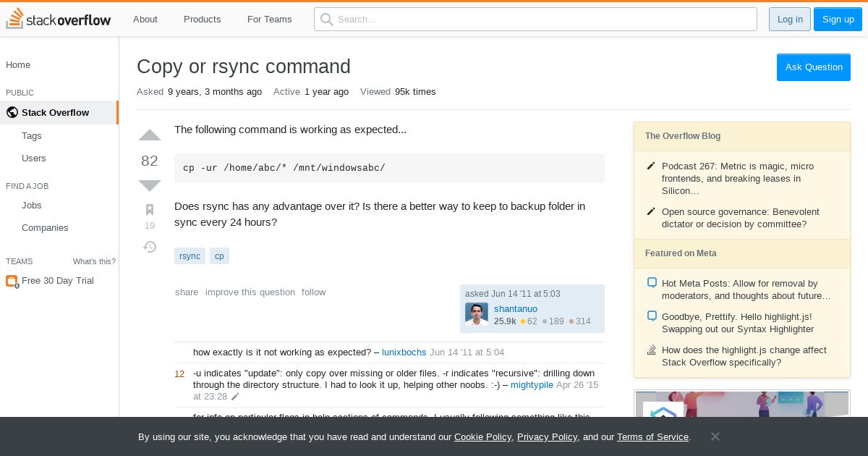
Task: Upvote the question
Action: pyautogui.click(x=150, y=135)
